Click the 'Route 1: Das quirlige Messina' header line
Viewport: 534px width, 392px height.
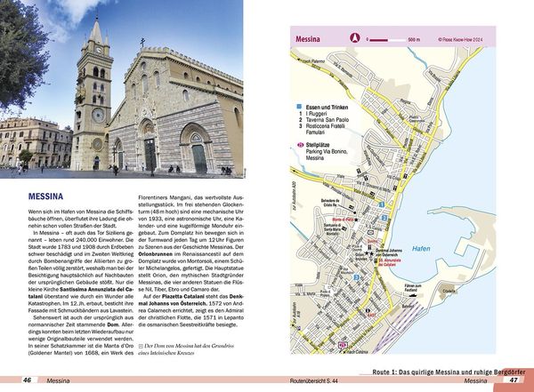(449, 372)
